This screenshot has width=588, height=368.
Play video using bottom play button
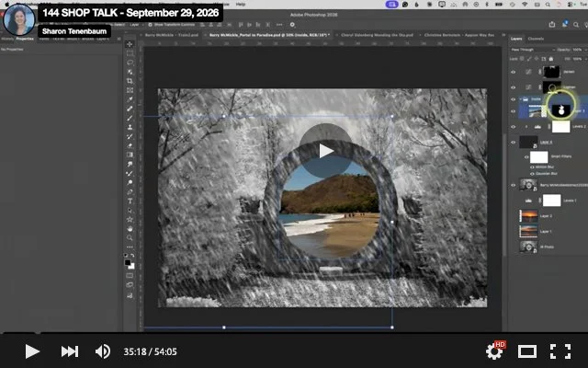32,351
